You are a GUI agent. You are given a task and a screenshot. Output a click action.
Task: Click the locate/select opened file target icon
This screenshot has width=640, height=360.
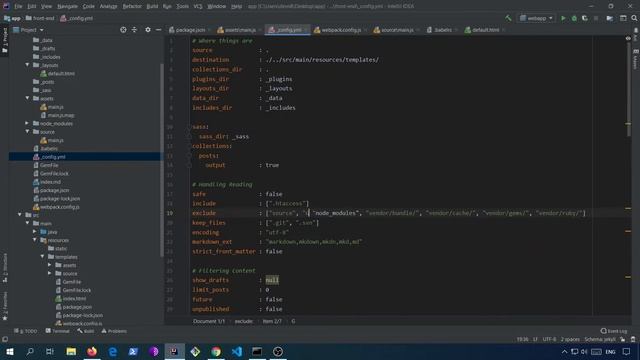click(x=123, y=30)
